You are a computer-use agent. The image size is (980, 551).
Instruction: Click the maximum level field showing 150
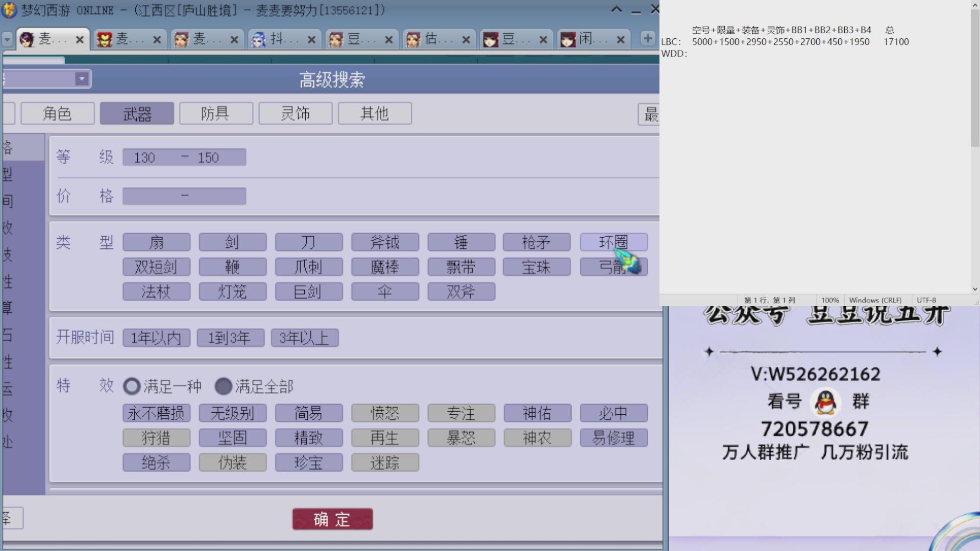pos(208,157)
